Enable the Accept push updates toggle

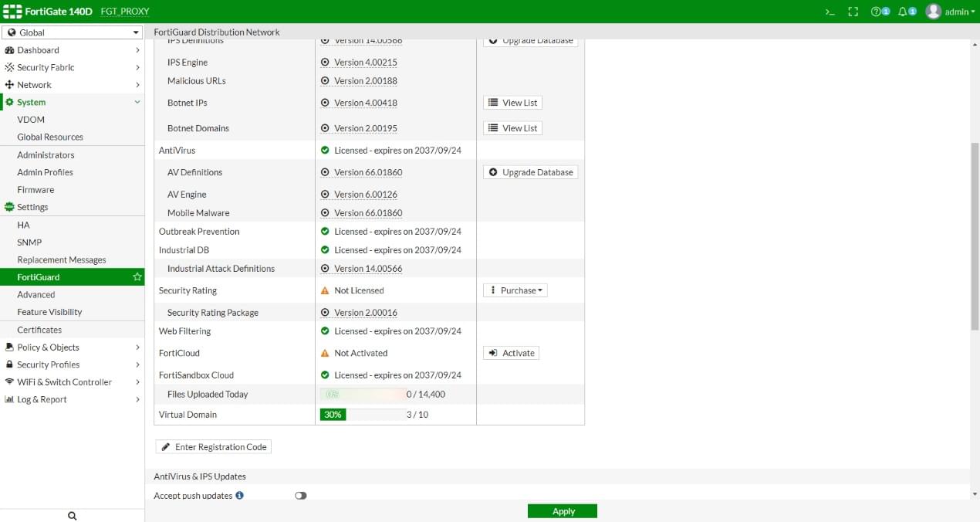coord(300,496)
